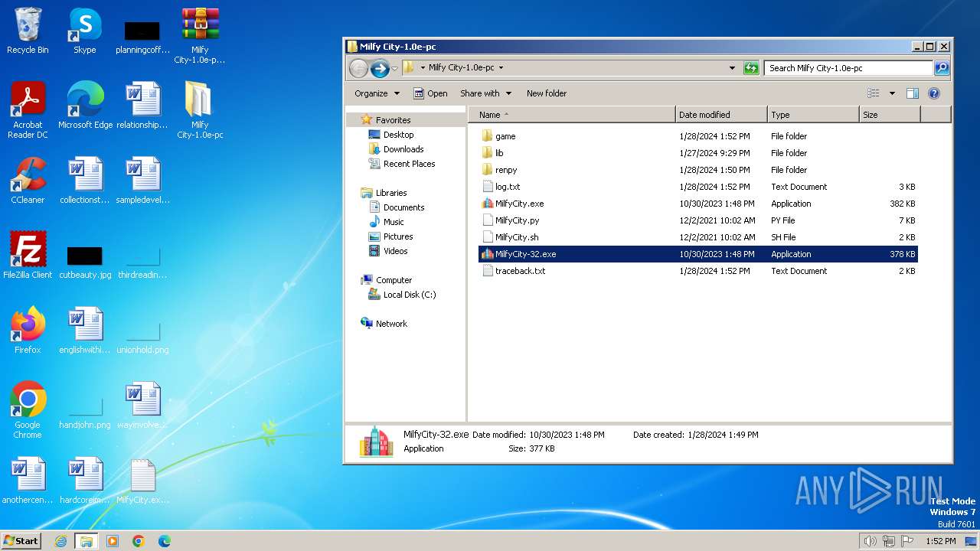Image resolution: width=980 pixels, height=551 pixels.
Task: Select the planningcoff... desktop file
Action: (142, 37)
